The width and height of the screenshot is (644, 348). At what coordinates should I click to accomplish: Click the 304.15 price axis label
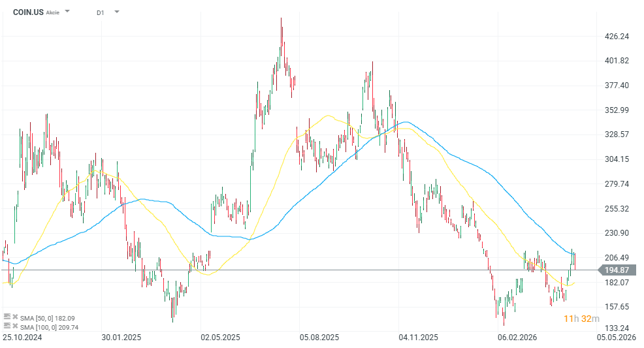point(616,159)
